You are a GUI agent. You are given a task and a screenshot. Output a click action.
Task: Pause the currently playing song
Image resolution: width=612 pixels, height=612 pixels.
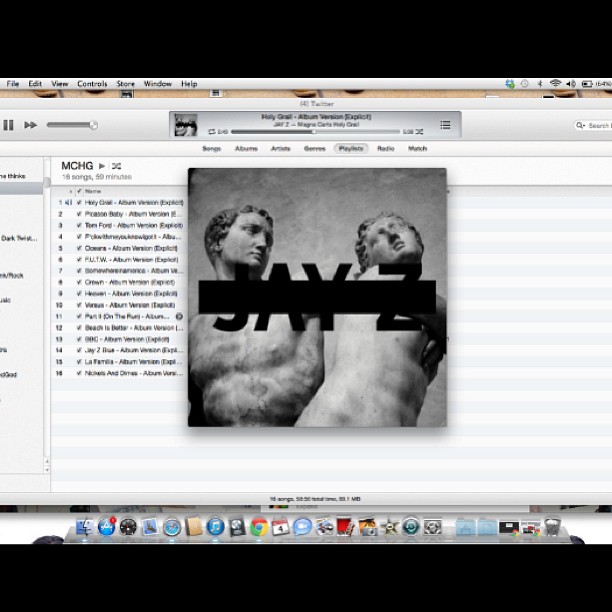coord(8,125)
